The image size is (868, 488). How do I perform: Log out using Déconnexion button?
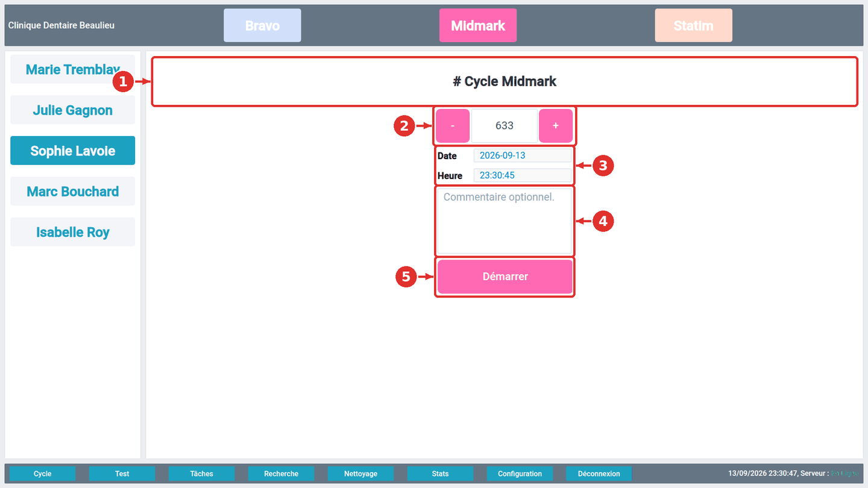599,474
